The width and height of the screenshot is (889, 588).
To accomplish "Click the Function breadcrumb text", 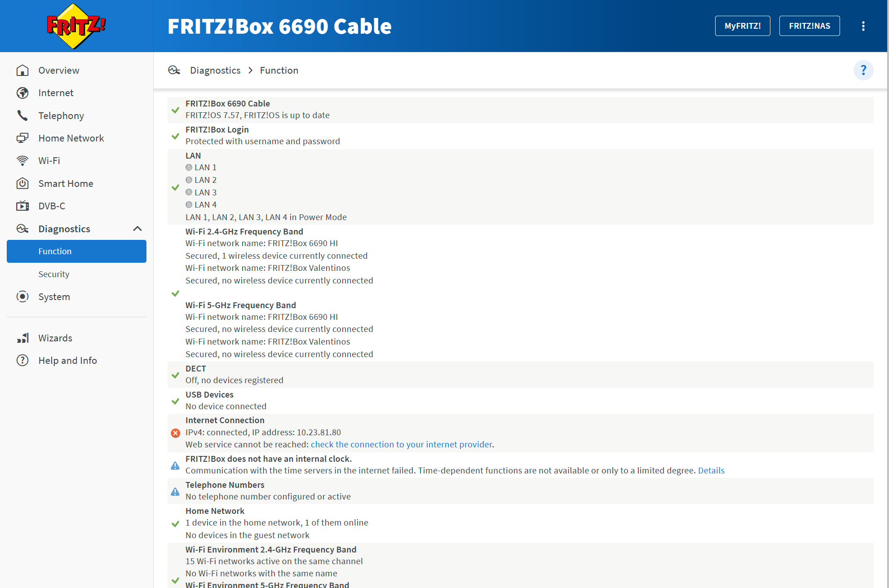I will click(279, 70).
